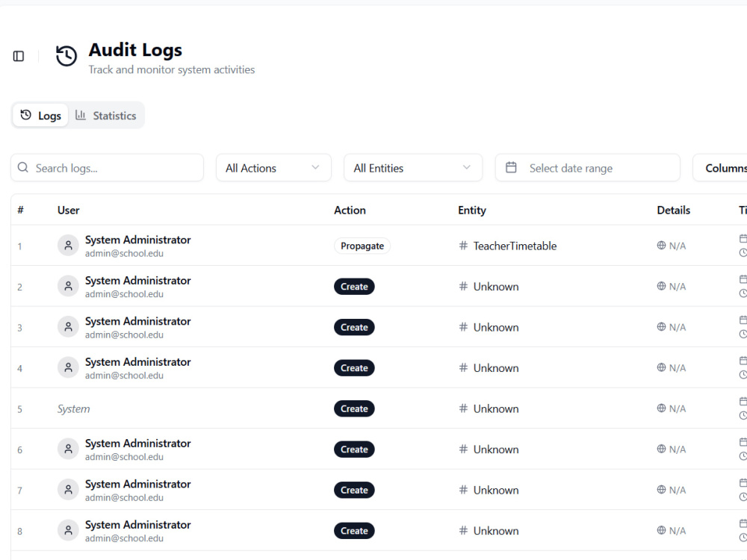Click the Unknown entity in row 6
This screenshot has width=747, height=560.
coord(496,449)
